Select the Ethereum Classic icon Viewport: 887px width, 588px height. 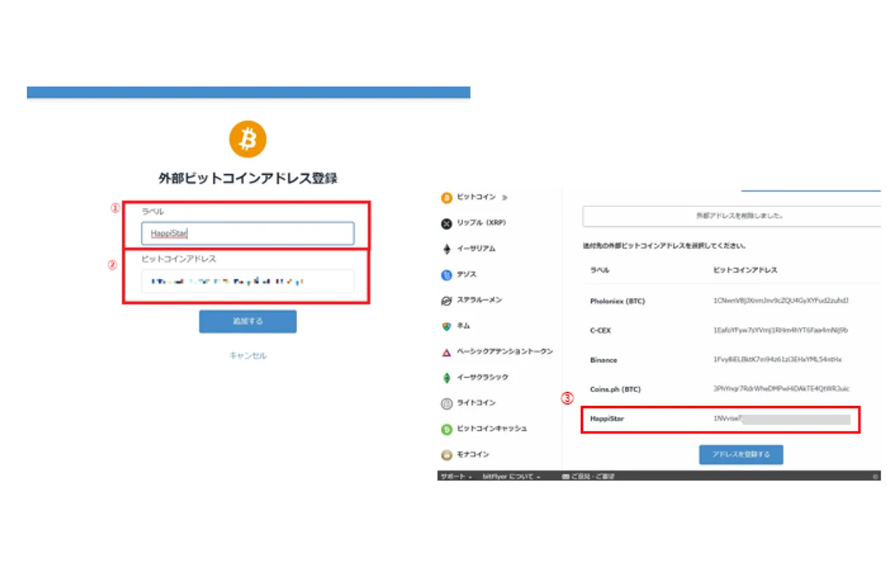click(447, 378)
